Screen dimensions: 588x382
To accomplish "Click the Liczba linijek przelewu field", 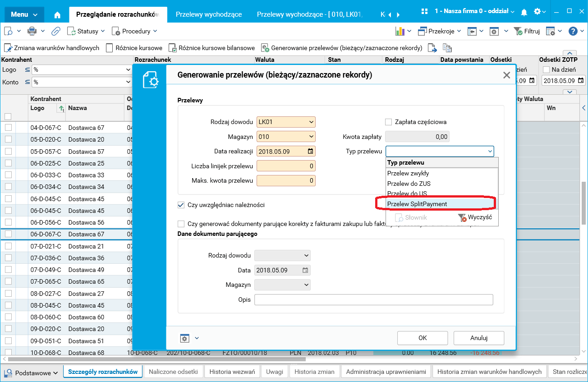I will pos(286,166).
